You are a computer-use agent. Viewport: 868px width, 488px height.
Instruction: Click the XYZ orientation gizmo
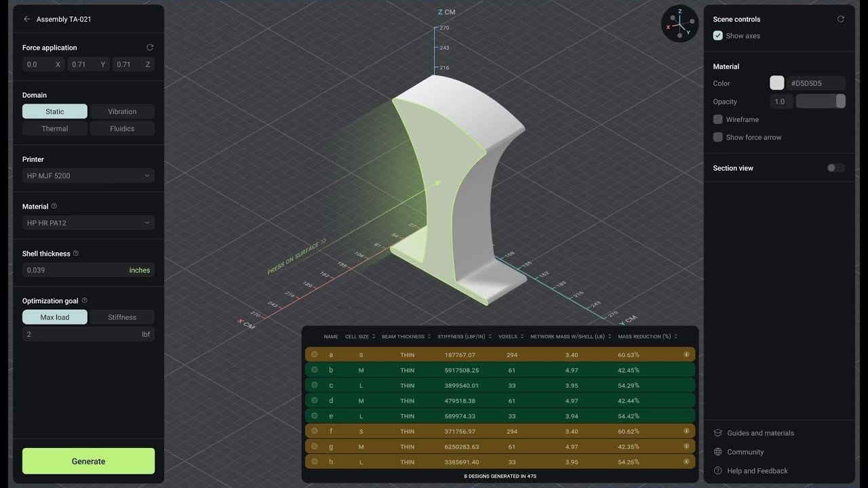(x=679, y=24)
